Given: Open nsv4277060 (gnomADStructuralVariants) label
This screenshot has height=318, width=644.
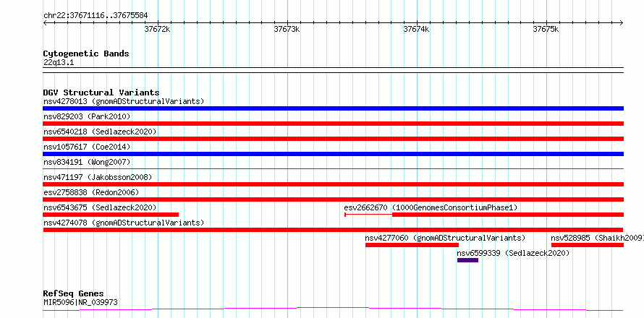Looking at the screenshot, I should (x=445, y=238).
